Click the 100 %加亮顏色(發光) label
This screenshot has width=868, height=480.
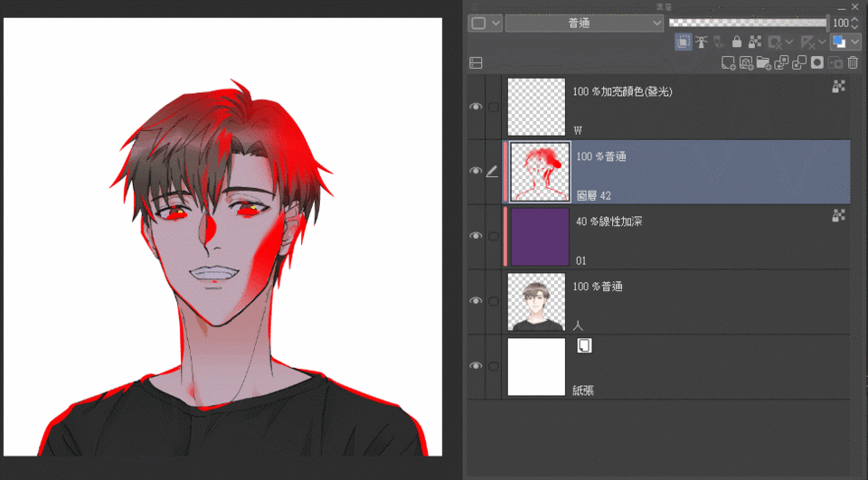(x=622, y=92)
